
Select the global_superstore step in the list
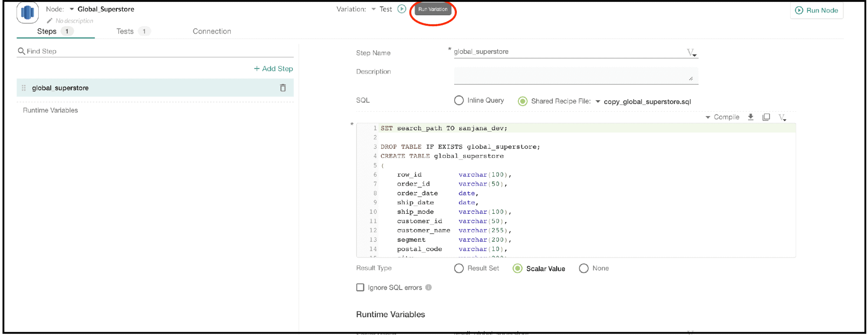tap(155, 88)
